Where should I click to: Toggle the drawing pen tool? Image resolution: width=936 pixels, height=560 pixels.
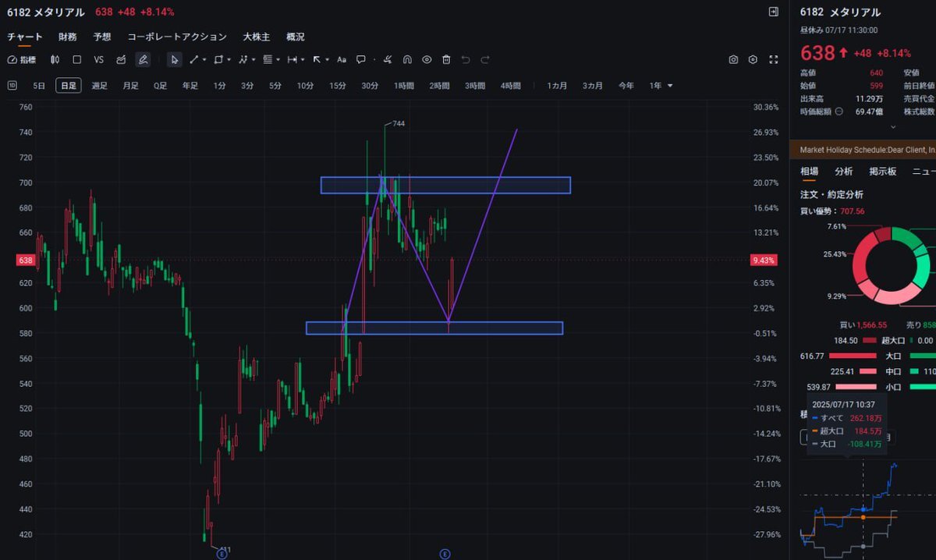click(143, 59)
